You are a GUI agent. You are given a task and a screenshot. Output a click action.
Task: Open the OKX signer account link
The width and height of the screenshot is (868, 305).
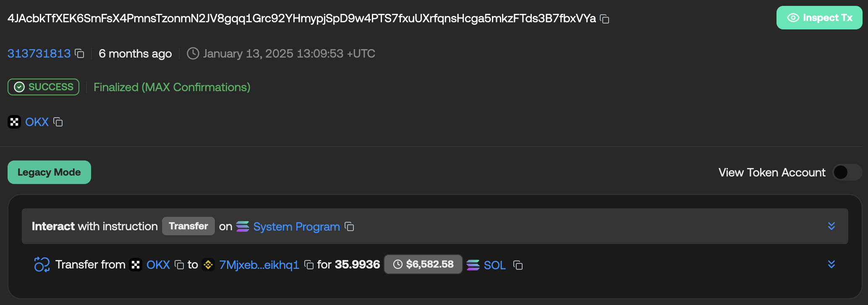[37, 122]
